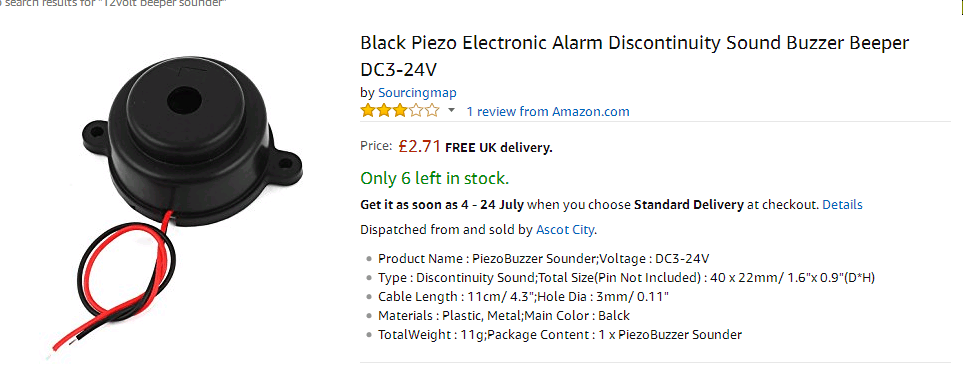The image size is (963, 381).
Task: Click the Cable Length bullet point
Action: point(523,297)
